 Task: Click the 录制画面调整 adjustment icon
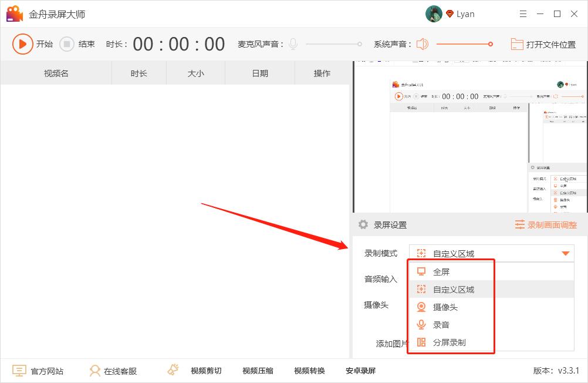point(520,224)
